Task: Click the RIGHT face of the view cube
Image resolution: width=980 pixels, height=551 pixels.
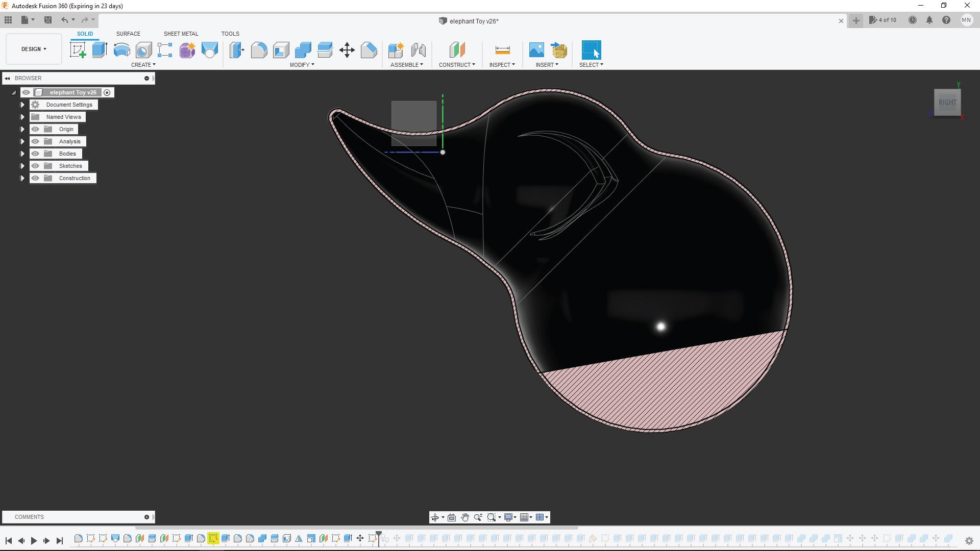Action: coord(947,103)
